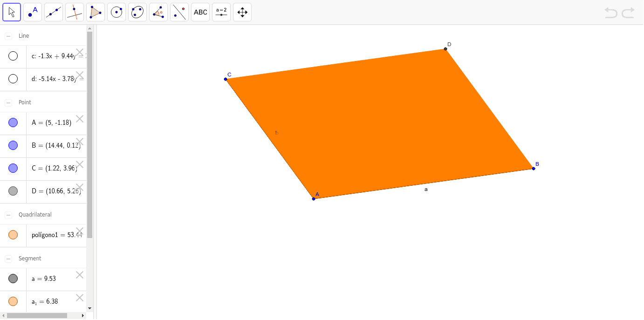644x320 pixels.
Task: Toggle visibility of segment a
Action: (13, 279)
